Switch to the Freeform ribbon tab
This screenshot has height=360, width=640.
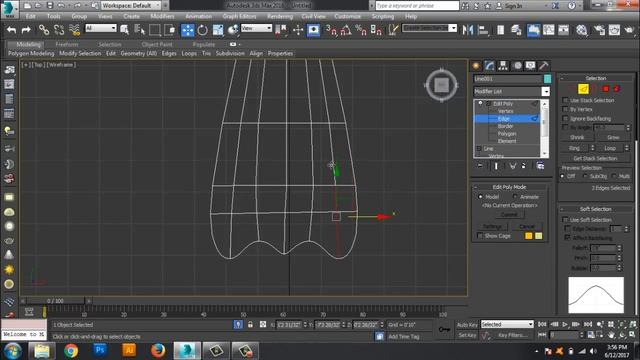point(67,44)
